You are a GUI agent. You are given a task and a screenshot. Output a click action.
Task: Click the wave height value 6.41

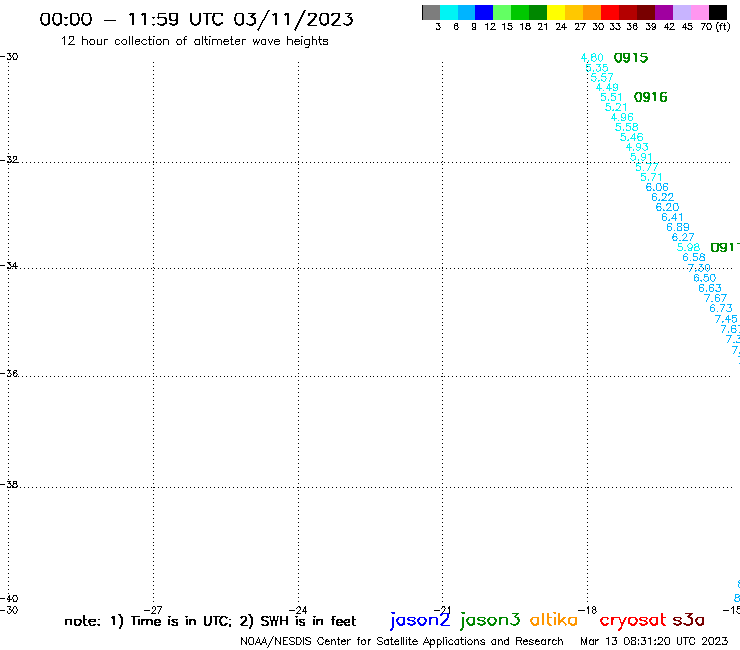(673, 217)
